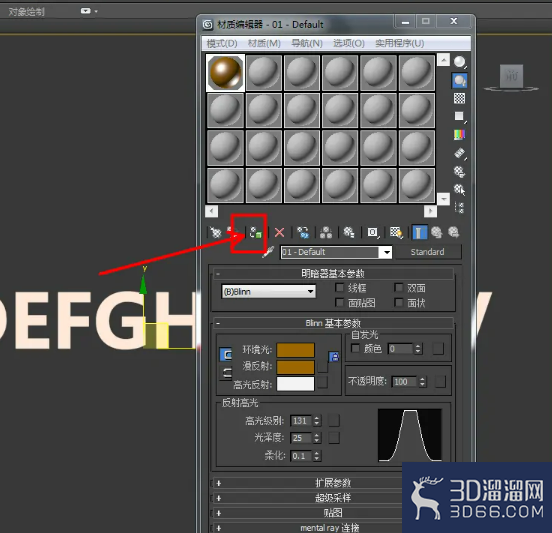Open the Sample Type sphere flyout
The width and height of the screenshot is (552, 533).
pos(459,62)
